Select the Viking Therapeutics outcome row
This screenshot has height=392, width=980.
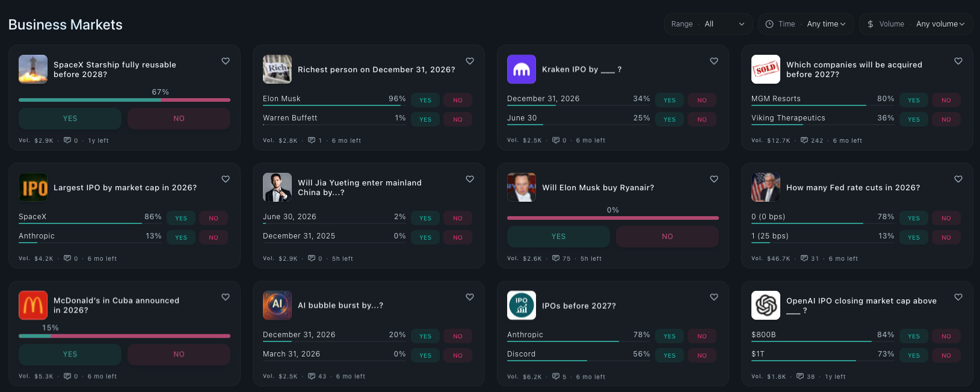coord(823,119)
